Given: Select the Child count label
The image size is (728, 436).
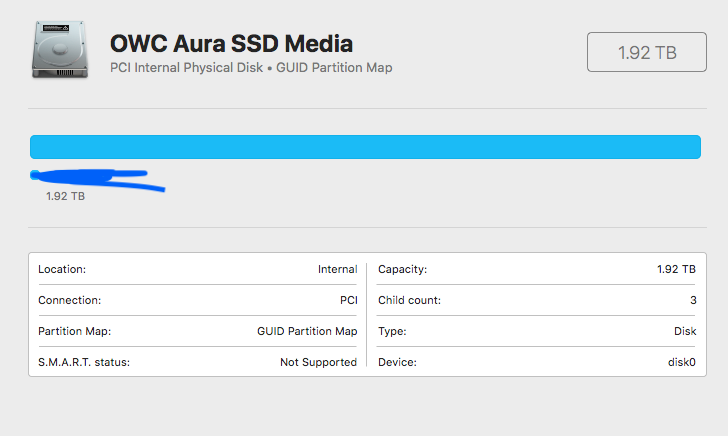Looking at the screenshot, I should (x=409, y=300).
